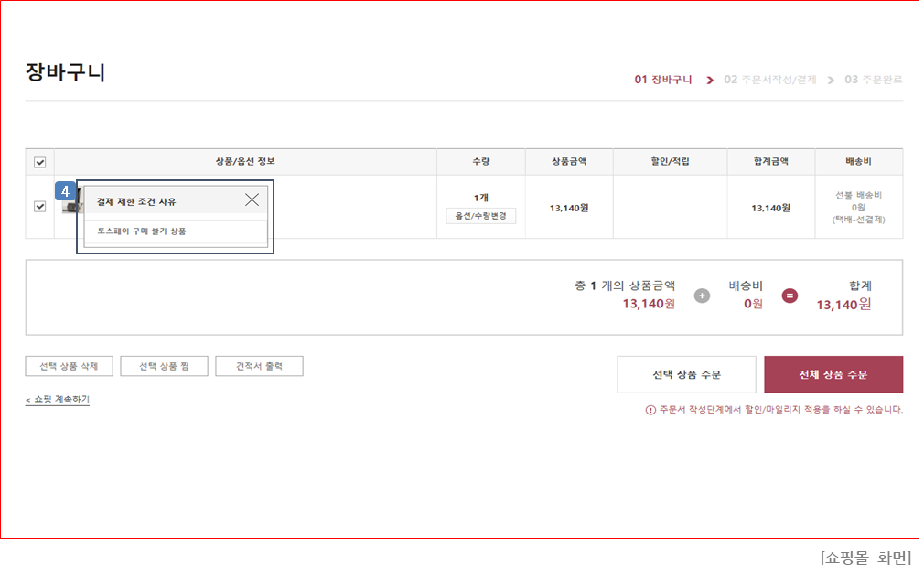
Task: Click the 총 1 개의 상품금액 label
Action: click(x=625, y=285)
